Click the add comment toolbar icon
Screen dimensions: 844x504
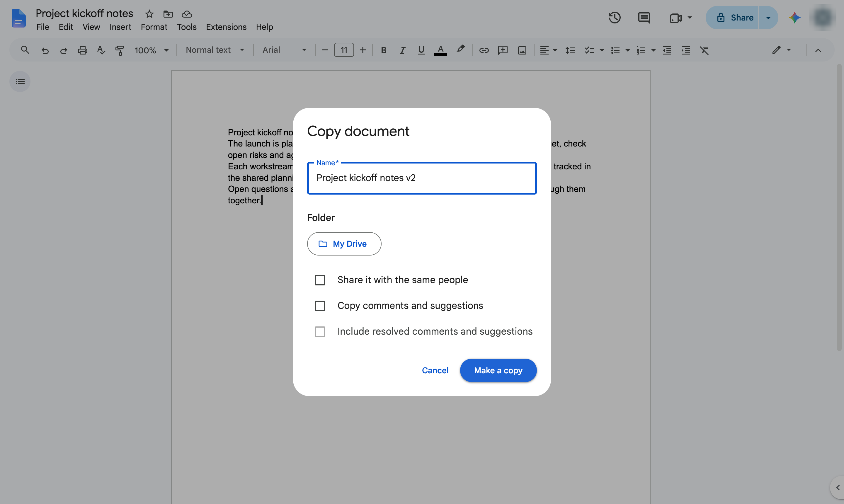coord(503,50)
